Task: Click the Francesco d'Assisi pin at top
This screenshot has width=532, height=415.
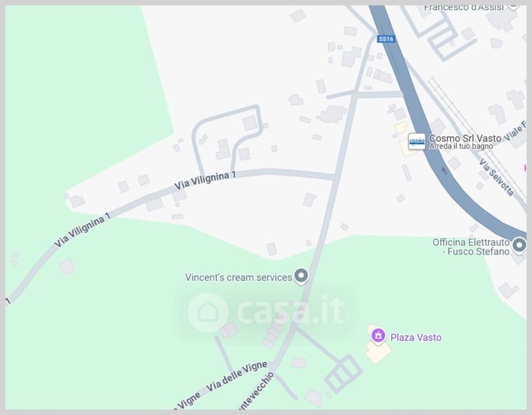Action: pos(514,6)
